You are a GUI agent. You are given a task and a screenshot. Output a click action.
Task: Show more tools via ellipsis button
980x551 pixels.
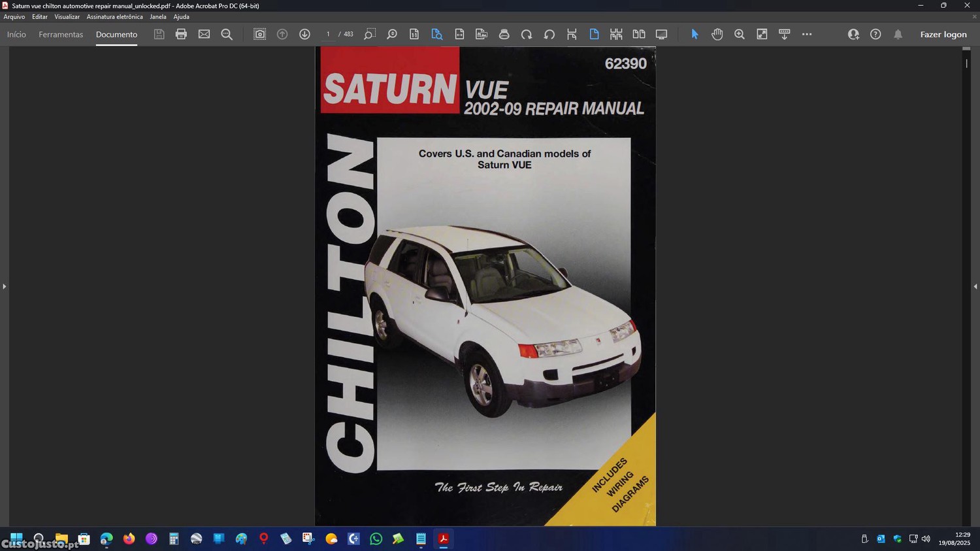807,34
